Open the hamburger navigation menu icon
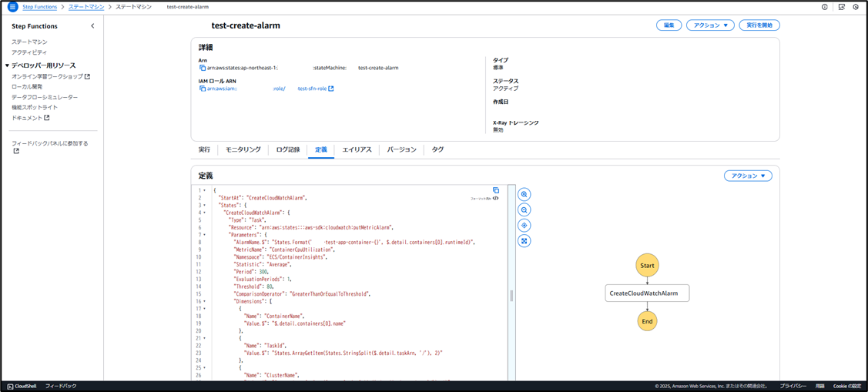The width and height of the screenshot is (868, 392). click(x=13, y=7)
